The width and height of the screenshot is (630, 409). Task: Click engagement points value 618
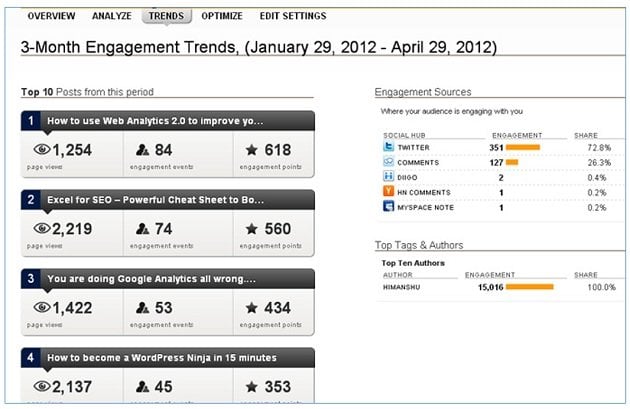(x=278, y=150)
